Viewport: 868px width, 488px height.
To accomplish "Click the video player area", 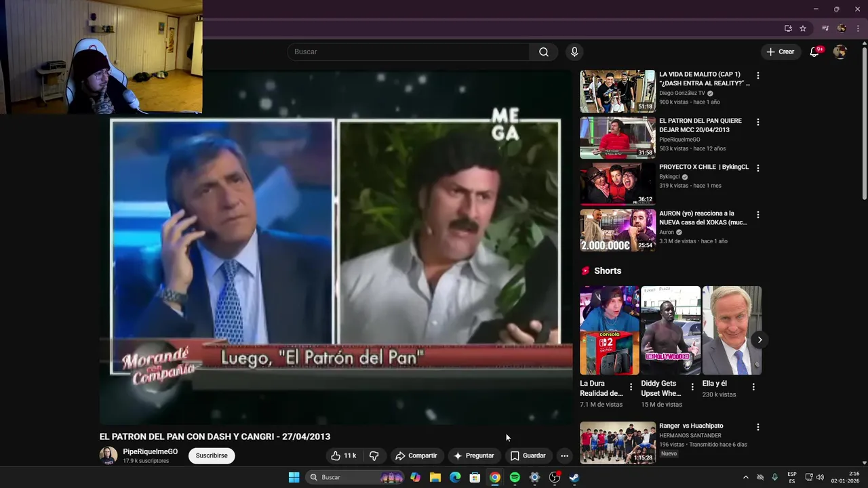I will [336, 247].
